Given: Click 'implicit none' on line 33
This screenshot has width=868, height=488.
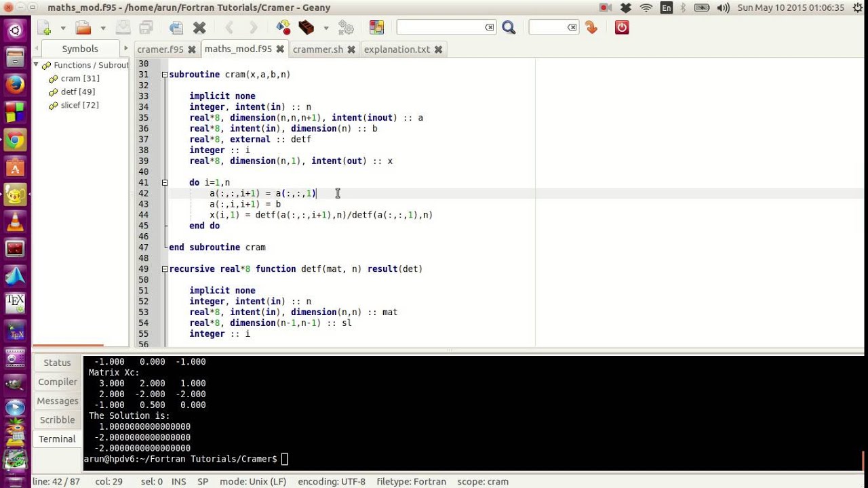Looking at the screenshot, I should [222, 96].
